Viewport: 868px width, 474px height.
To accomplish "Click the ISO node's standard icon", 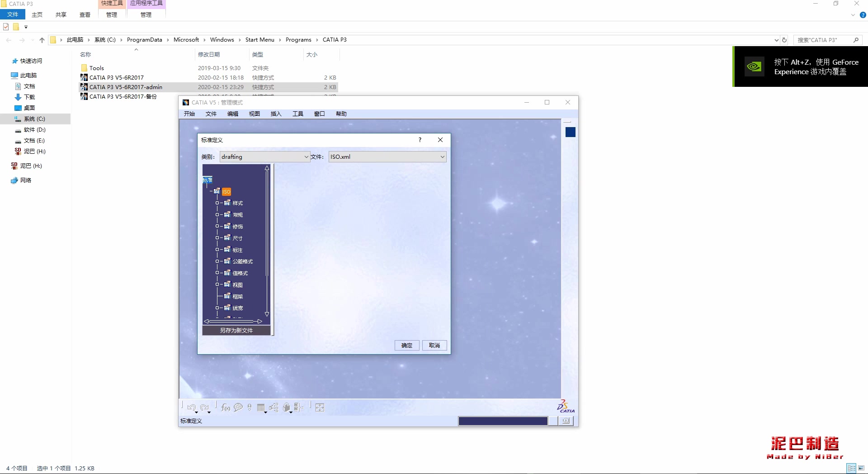I will (217, 191).
